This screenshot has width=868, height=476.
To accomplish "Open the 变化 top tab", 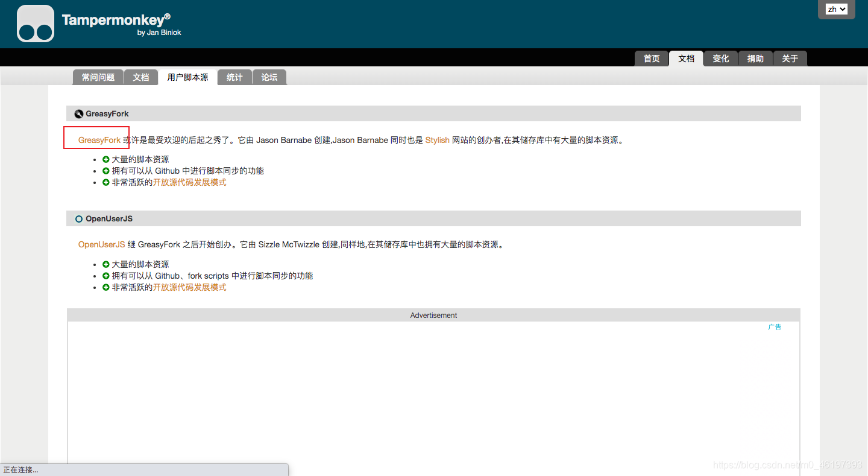I will pos(721,59).
